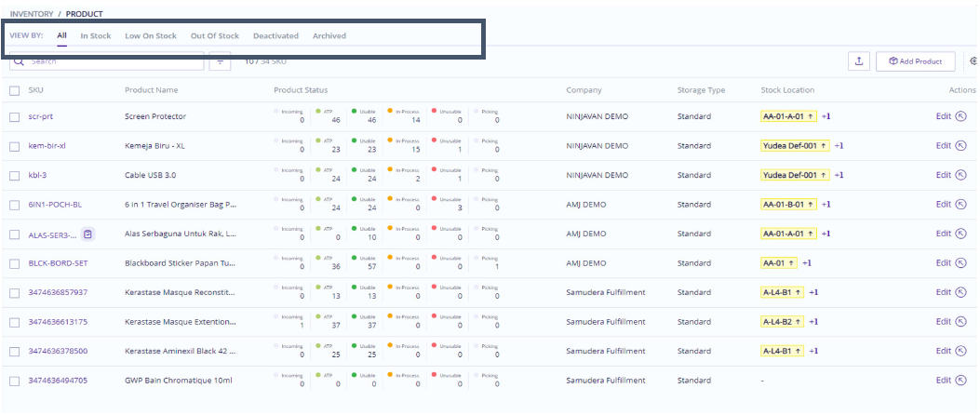Viewport: 980px width, 415px height.
Task: Open the Archived view tab
Action: pos(329,35)
